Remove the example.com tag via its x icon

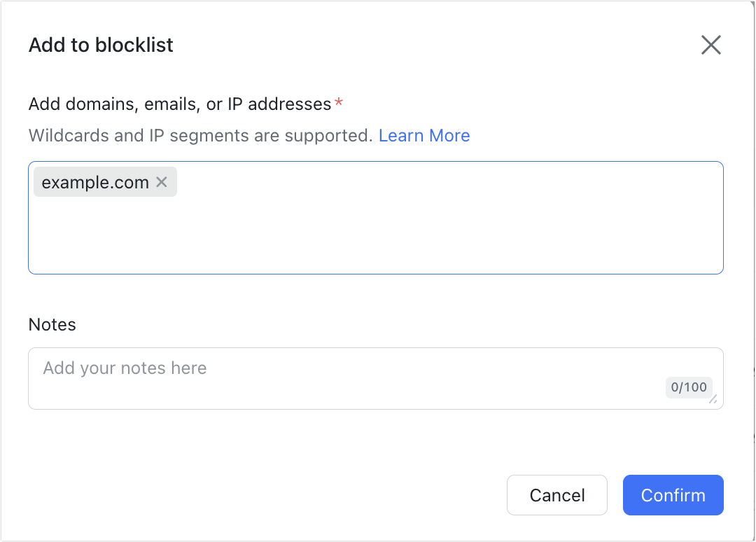coord(161,182)
